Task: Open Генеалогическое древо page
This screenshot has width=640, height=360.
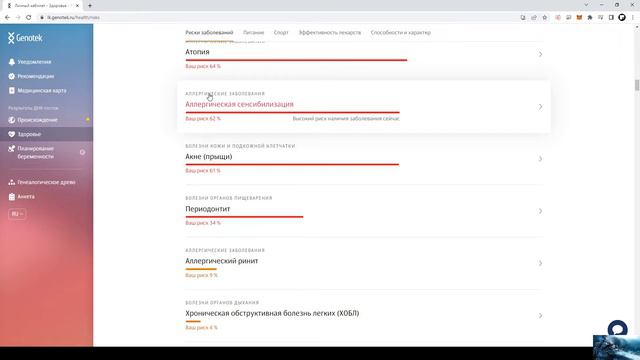Action: (x=46, y=182)
